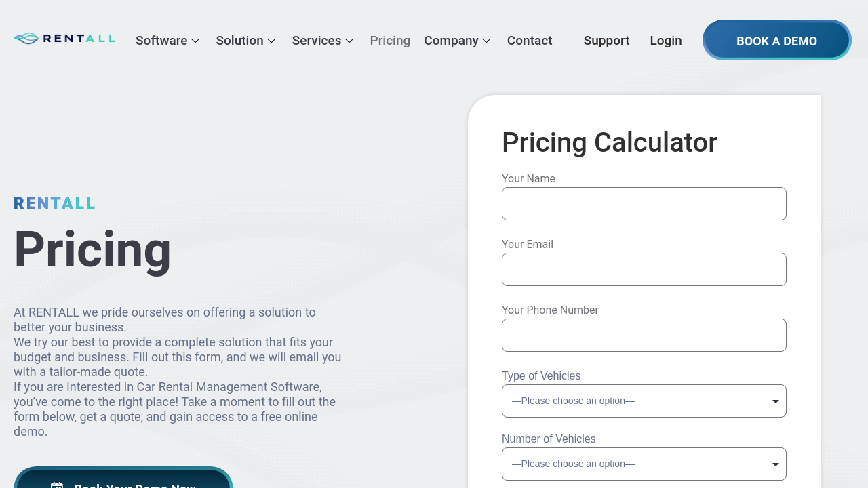
Task: Click the chevron arrow beside Software
Action: pos(195,41)
